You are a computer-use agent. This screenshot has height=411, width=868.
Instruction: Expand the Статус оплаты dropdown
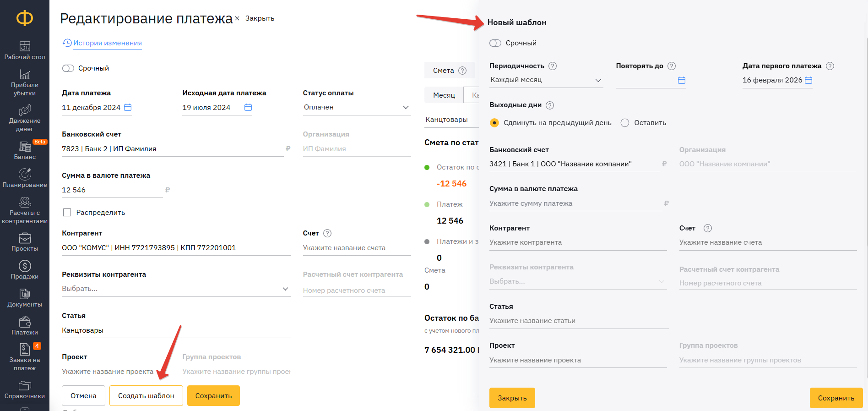tap(405, 107)
